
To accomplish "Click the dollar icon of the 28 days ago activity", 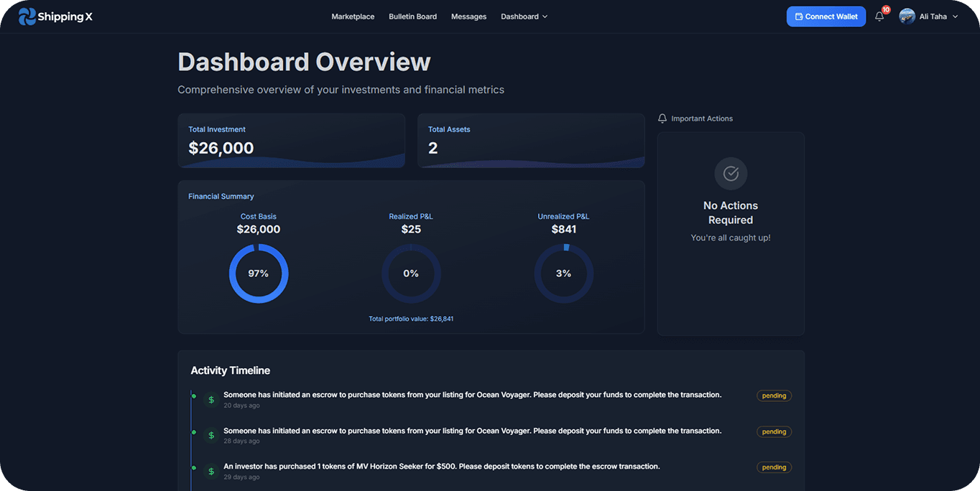I will pos(211,435).
